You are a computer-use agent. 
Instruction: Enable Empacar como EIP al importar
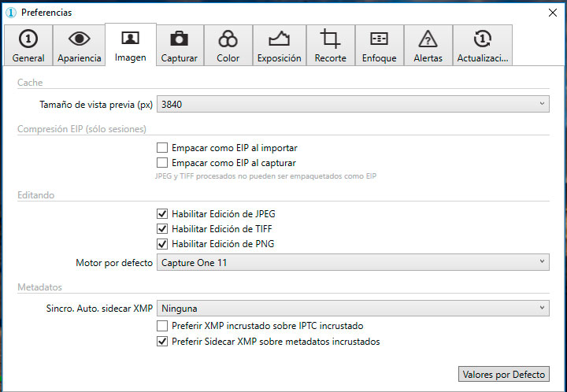coord(162,148)
